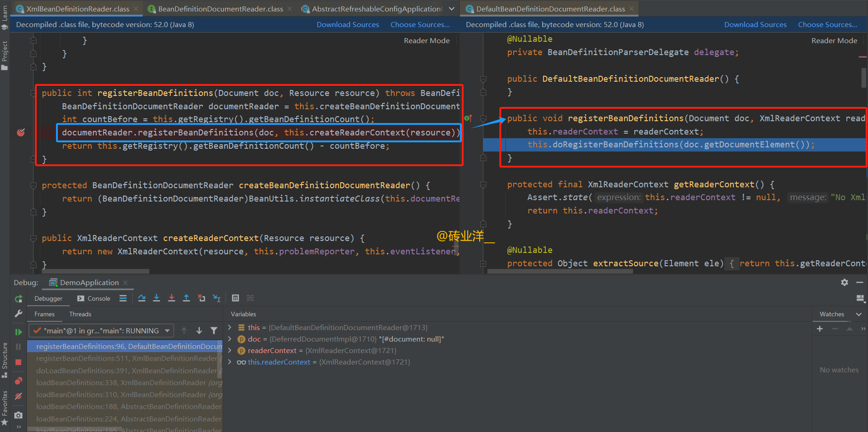
Task: Select the Frames tab
Action: click(x=45, y=314)
